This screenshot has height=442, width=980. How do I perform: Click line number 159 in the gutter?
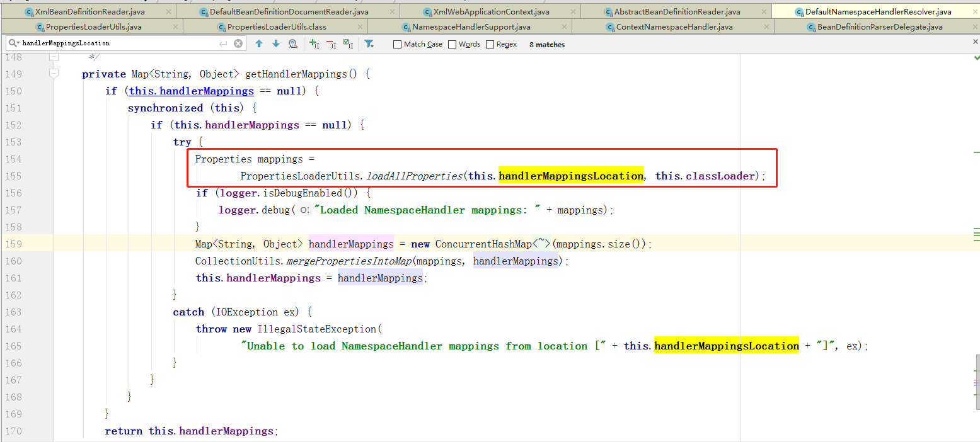pos(13,244)
